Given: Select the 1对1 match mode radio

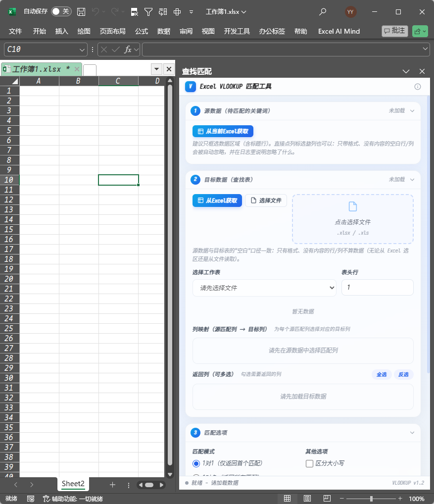Looking at the screenshot, I should (196, 463).
